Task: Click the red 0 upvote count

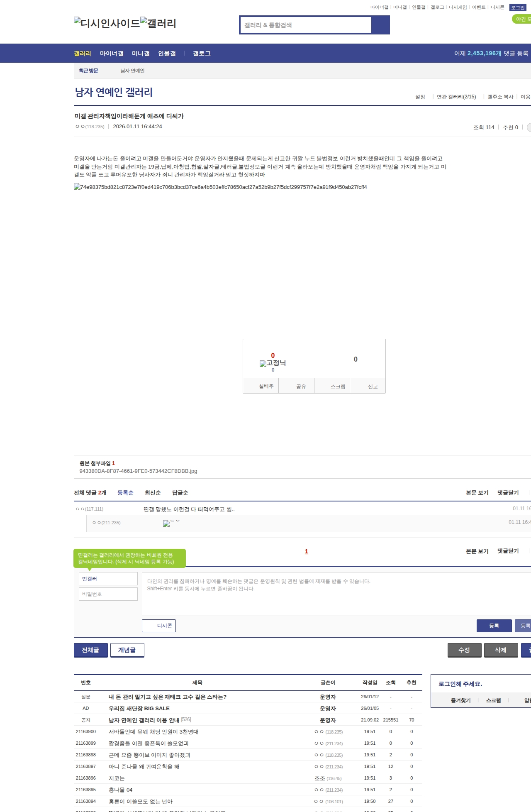Action: (x=273, y=355)
